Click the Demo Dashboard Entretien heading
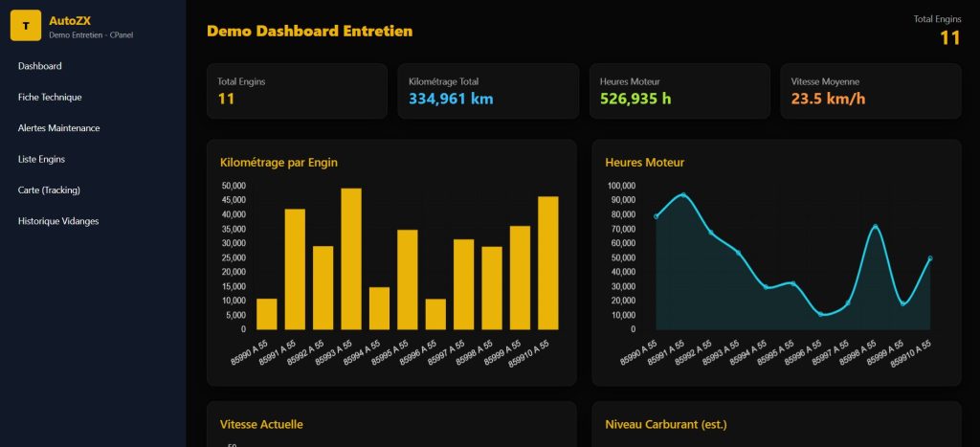The height and width of the screenshot is (447, 980). [x=309, y=31]
